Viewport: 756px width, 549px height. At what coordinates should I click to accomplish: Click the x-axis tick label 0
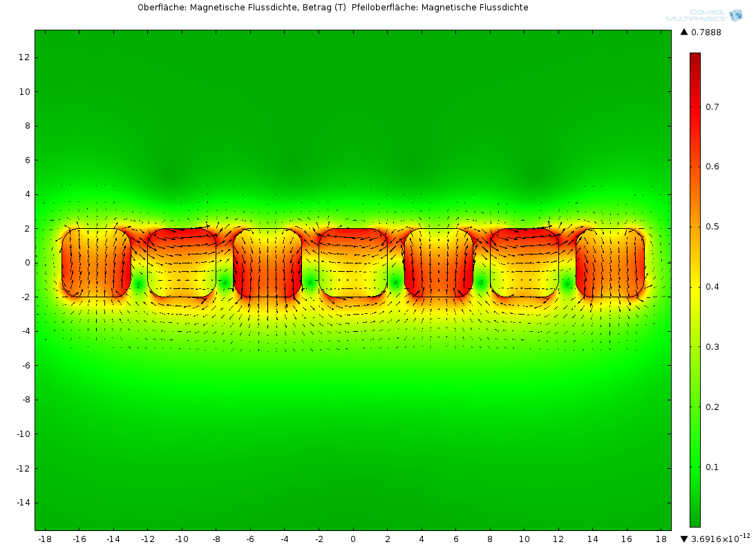coord(353,539)
